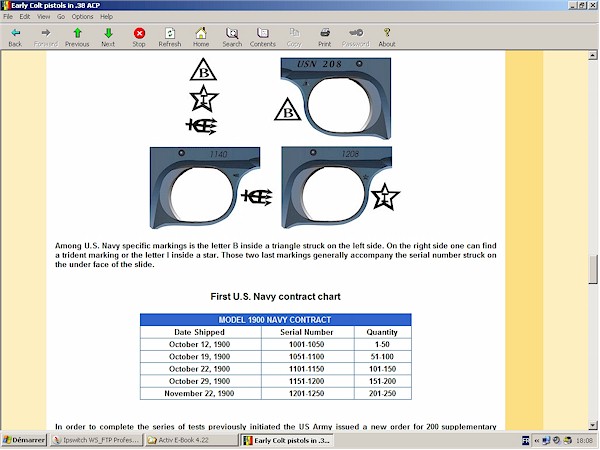The width and height of the screenshot is (600, 450).
Task: Click the 'Serial Number' column header
Action: [308, 332]
